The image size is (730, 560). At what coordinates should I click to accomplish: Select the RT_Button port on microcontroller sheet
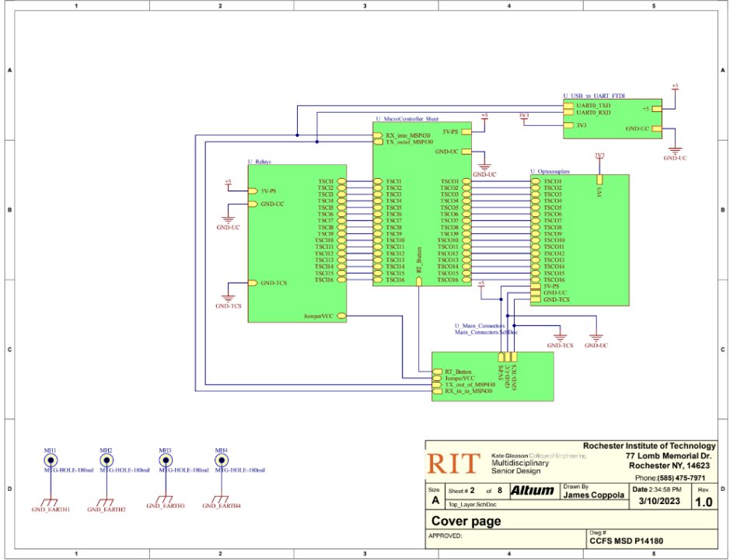pyautogui.click(x=419, y=275)
